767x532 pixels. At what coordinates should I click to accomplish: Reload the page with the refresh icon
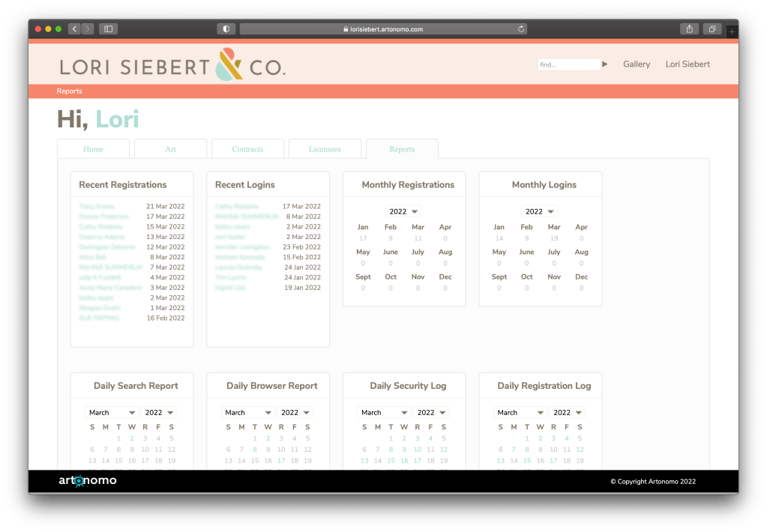pos(520,29)
